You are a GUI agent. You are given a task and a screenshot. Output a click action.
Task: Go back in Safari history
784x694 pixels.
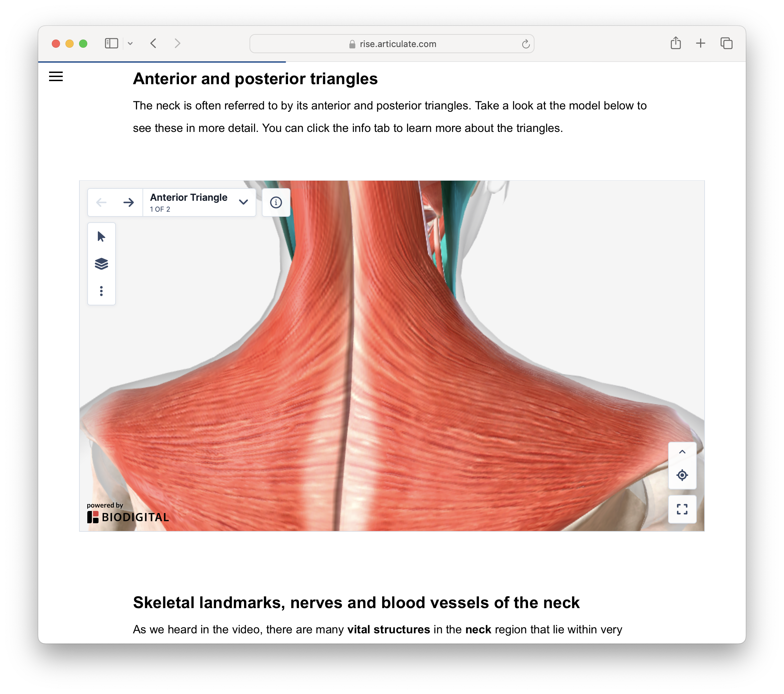pos(153,44)
